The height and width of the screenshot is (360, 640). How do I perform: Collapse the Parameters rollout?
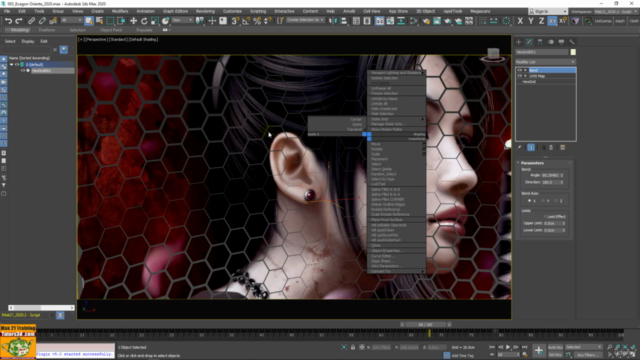[x=532, y=163]
